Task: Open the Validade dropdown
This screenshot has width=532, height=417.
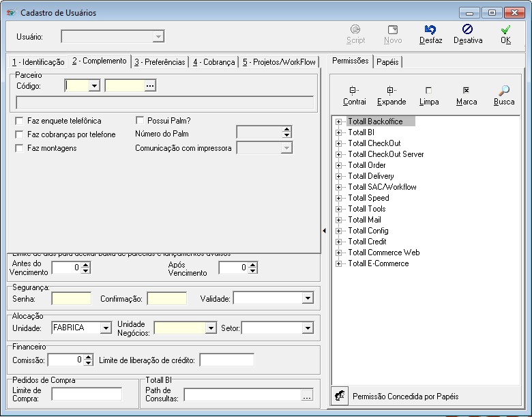Action: tap(308, 298)
